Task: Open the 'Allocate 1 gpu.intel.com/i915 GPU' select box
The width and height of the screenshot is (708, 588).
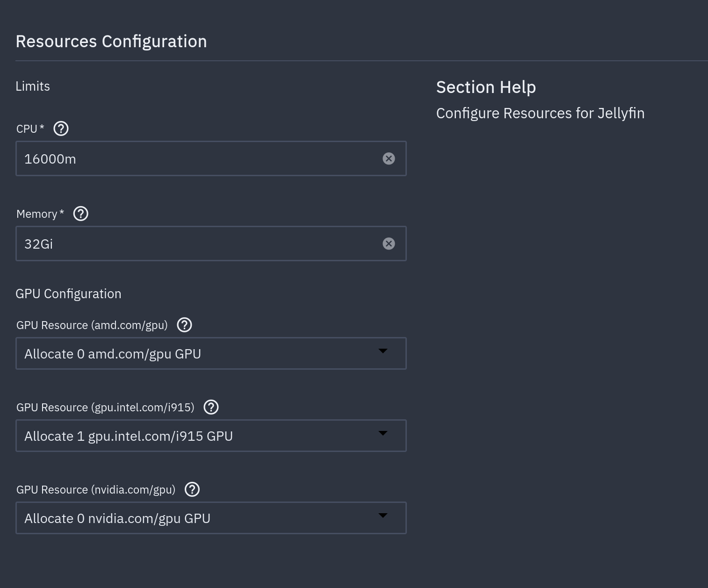Action: (196, 436)
